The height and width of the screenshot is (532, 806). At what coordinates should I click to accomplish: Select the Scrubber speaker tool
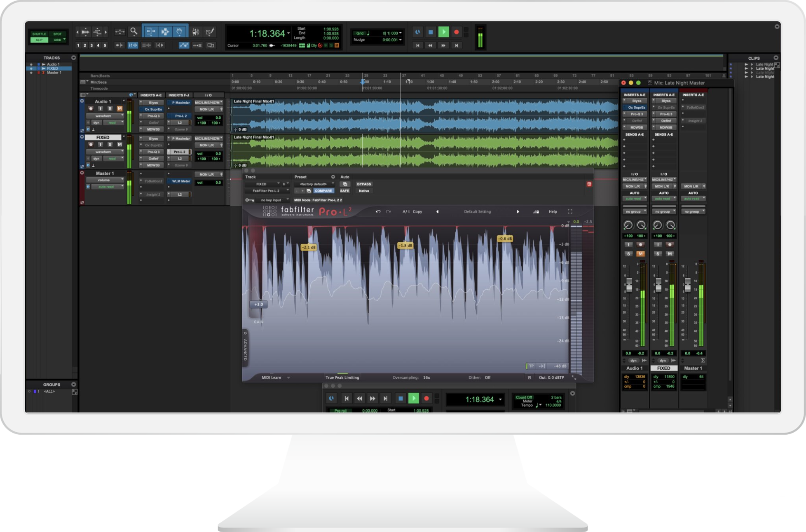coord(196,32)
